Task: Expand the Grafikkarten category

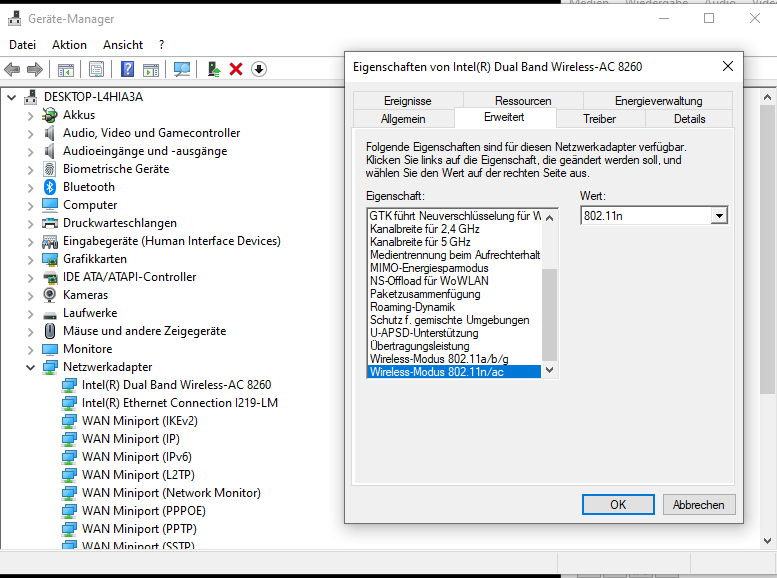Action: [x=31, y=260]
